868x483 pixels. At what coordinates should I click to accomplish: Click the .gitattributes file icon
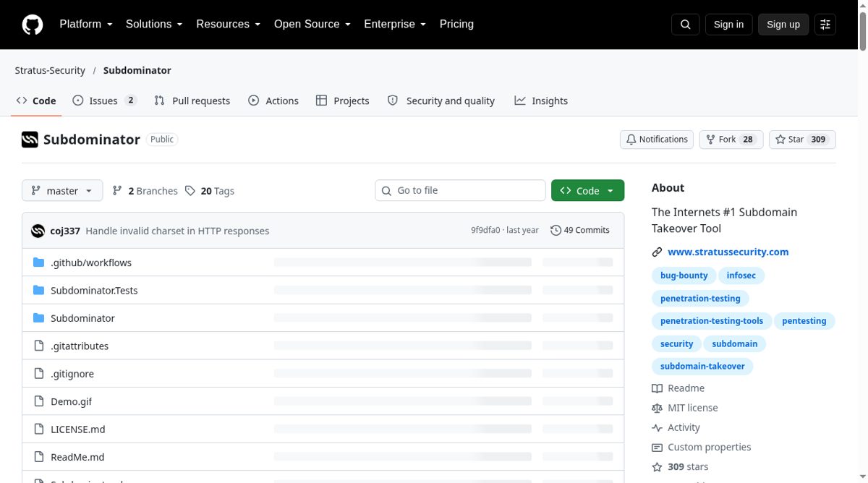coord(39,346)
